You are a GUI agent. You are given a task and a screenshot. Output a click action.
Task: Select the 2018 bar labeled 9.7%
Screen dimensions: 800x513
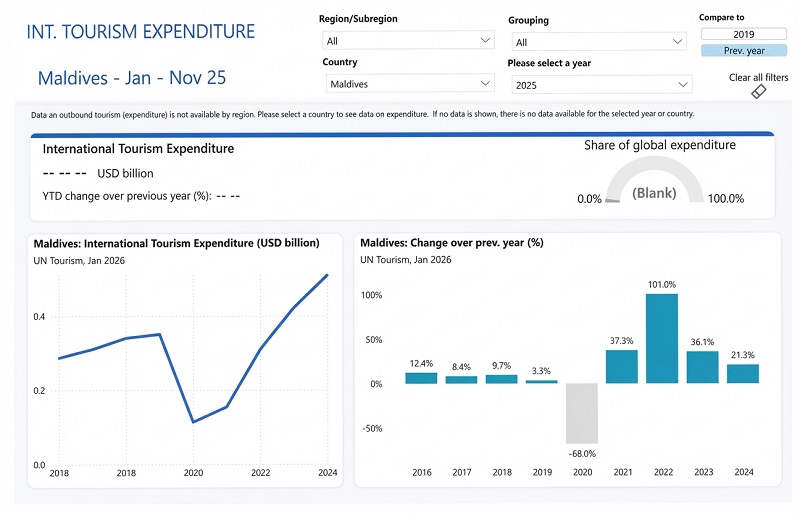pyautogui.click(x=501, y=379)
